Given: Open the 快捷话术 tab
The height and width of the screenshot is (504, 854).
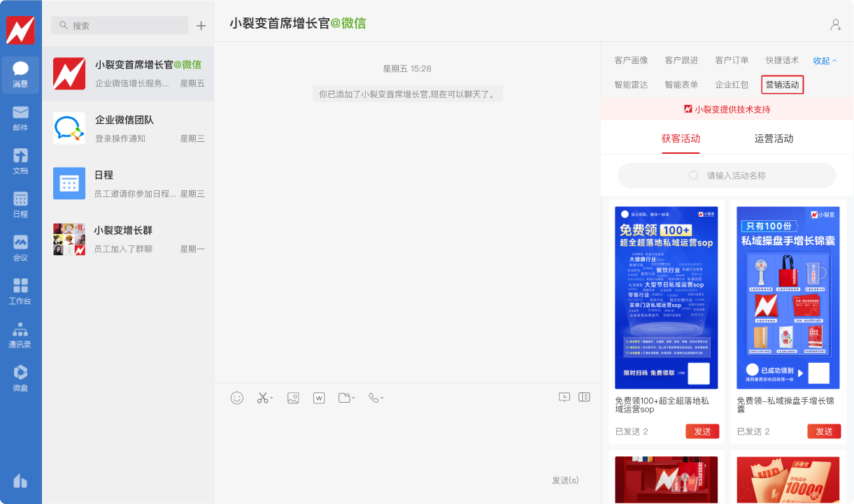Looking at the screenshot, I should (x=782, y=61).
